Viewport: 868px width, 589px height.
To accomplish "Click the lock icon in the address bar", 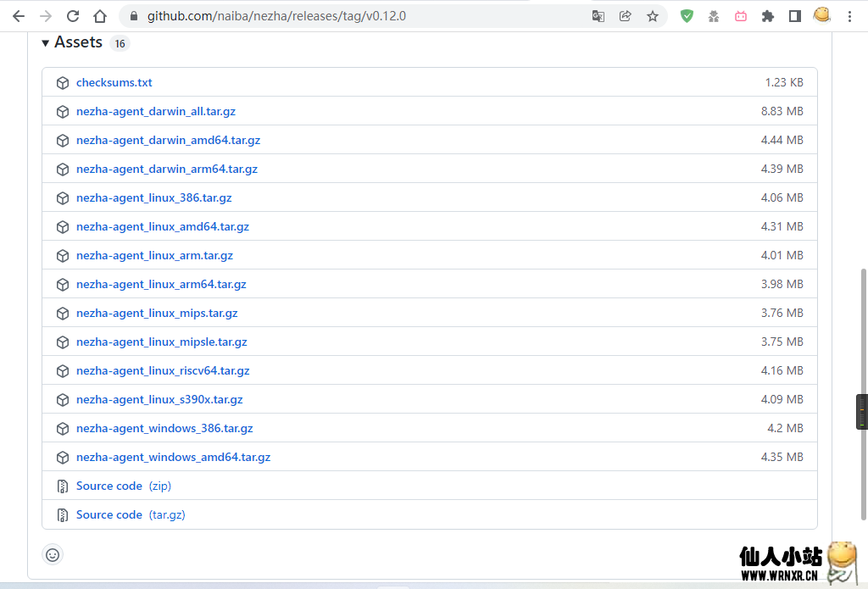I will pos(133,16).
